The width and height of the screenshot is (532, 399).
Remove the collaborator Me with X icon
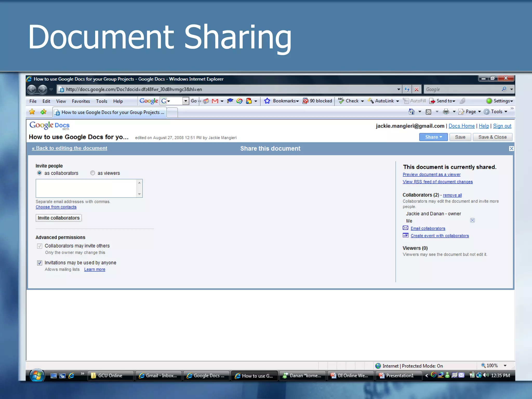tap(473, 220)
